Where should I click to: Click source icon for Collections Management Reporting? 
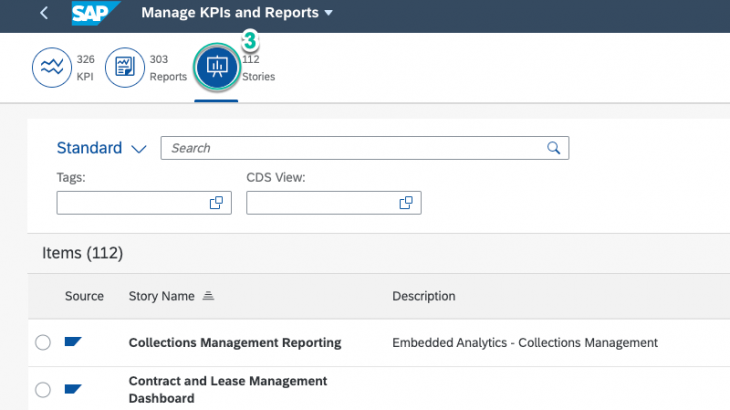[x=72, y=342]
